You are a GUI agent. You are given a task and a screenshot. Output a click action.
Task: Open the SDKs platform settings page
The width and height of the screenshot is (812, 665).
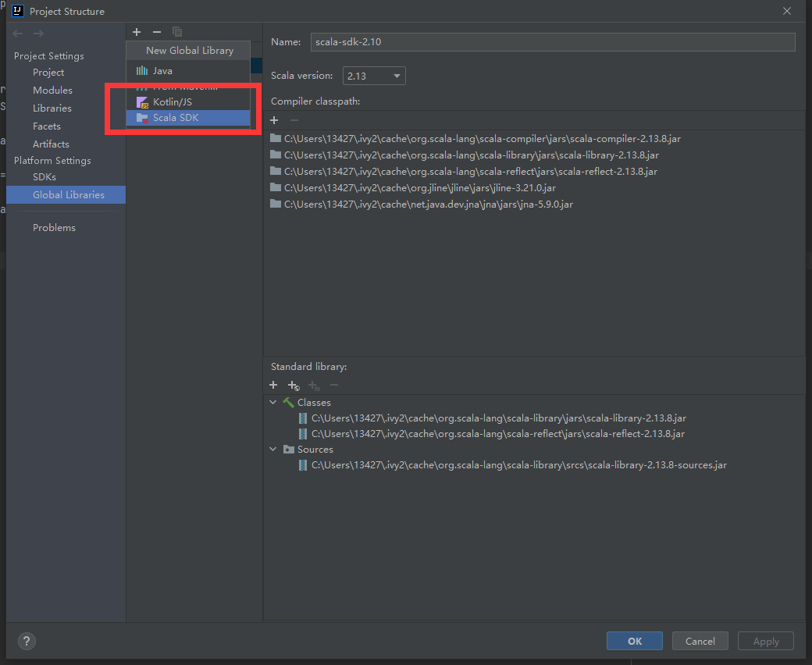pyautogui.click(x=44, y=177)
